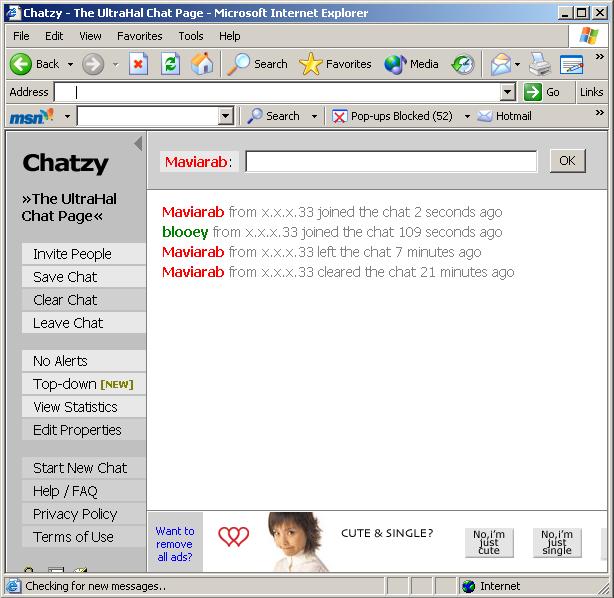Open the Help / FAQ page

click(84, 491)
